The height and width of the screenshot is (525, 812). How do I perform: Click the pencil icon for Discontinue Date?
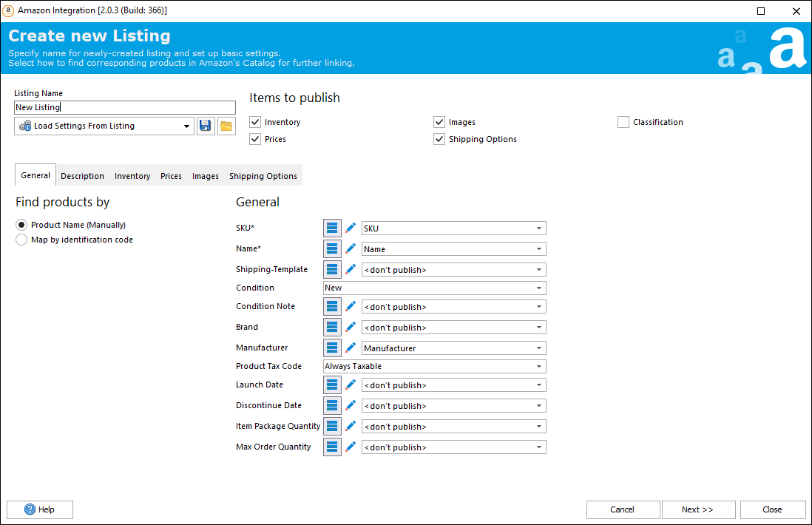pos(351,405)
